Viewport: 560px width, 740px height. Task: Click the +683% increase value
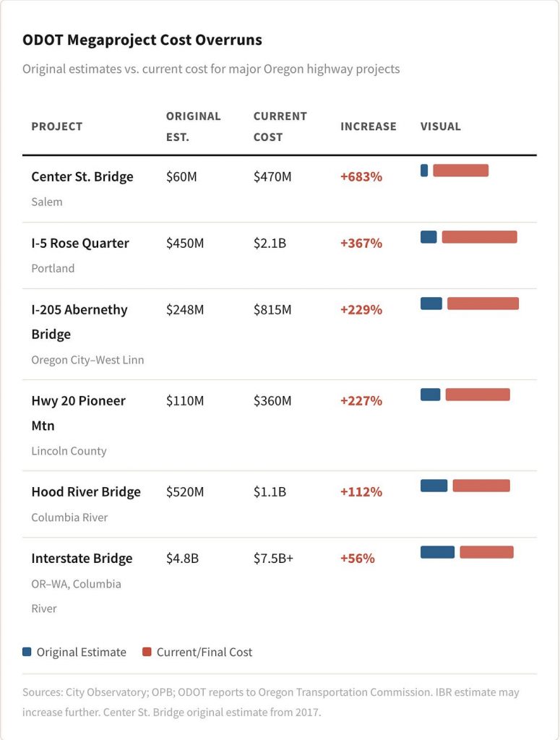pos(361,177)
